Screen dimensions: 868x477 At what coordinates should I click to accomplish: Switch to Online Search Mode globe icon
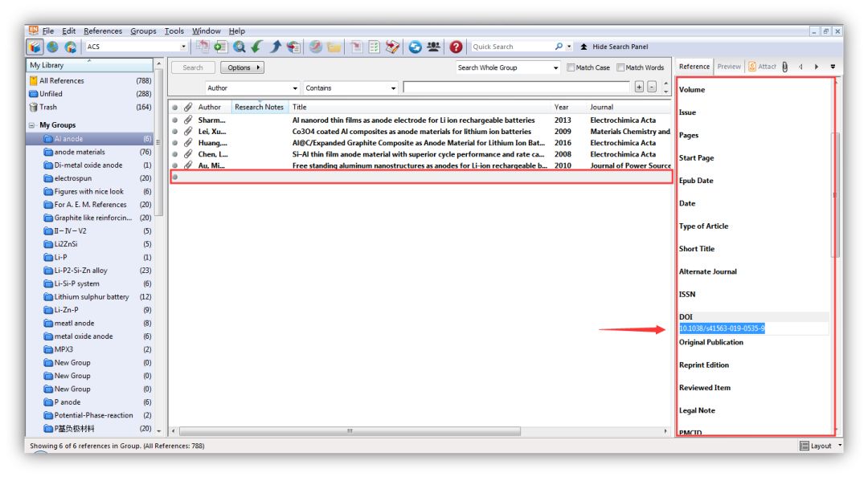click(x=52, y=47)
